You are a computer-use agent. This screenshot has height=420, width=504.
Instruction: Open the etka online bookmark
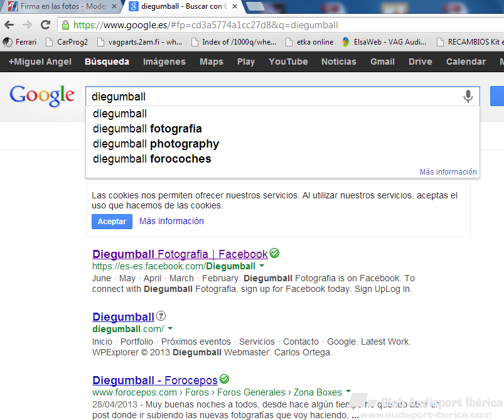[309, 42]
